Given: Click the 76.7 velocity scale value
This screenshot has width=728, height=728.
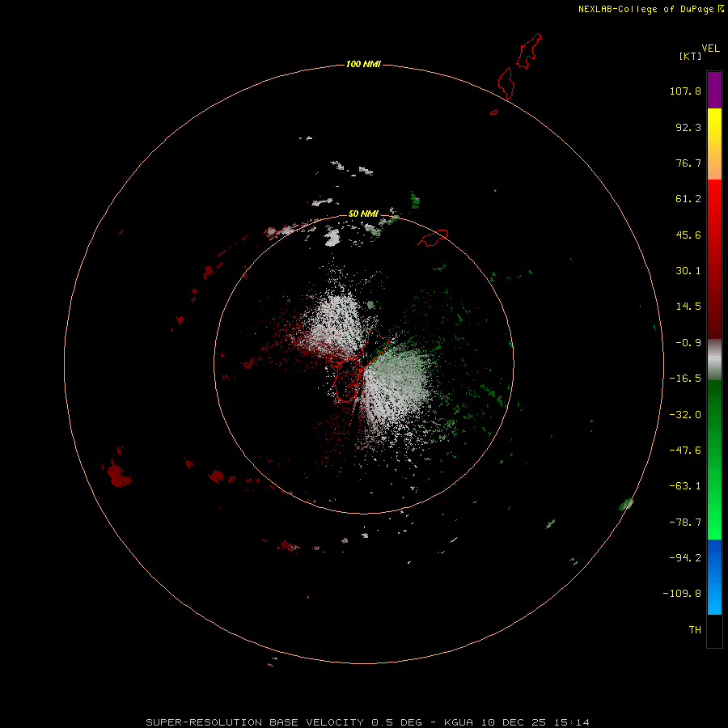Looking at the screenshot, I should (x=688, y=163).
